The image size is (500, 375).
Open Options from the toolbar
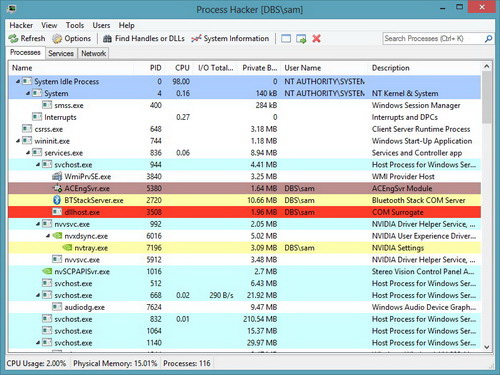click(72, 39)
